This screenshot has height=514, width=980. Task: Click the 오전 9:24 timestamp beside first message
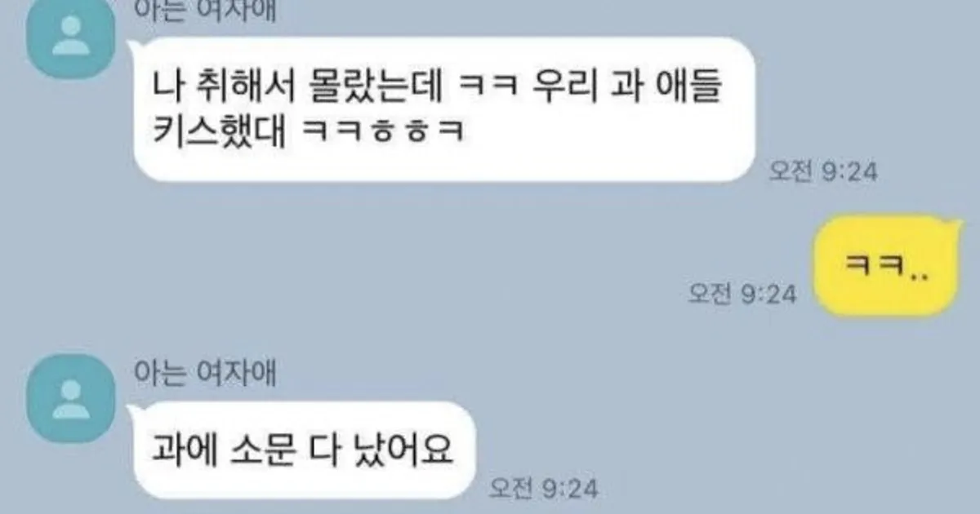pos(823,172)
